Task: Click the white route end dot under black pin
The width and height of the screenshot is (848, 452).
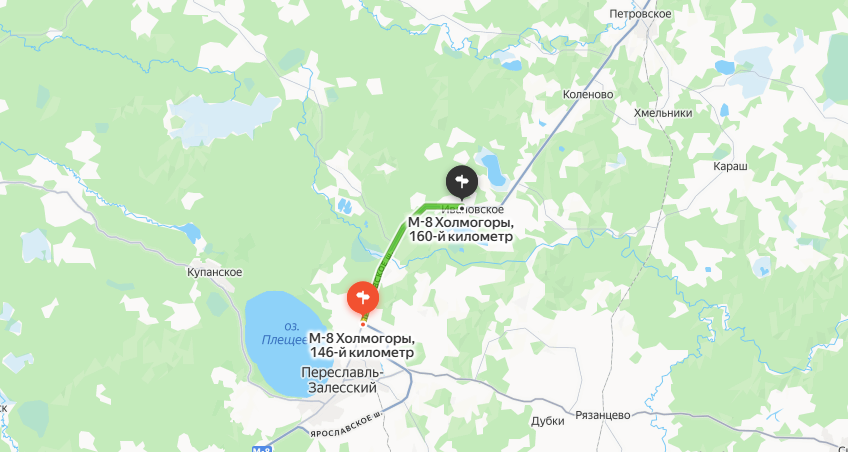Action: tap(461, 208)
